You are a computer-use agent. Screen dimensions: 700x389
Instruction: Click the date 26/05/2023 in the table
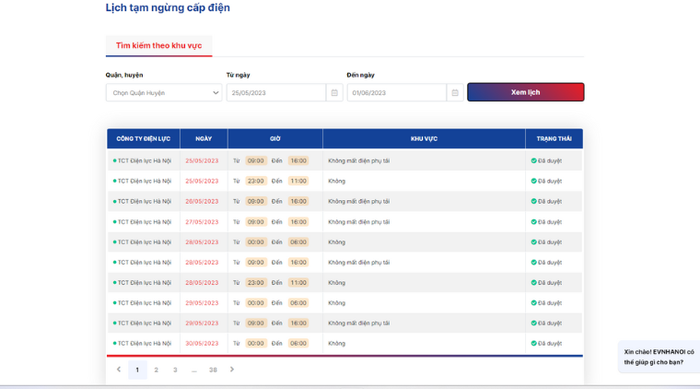(x=202, y=201)
